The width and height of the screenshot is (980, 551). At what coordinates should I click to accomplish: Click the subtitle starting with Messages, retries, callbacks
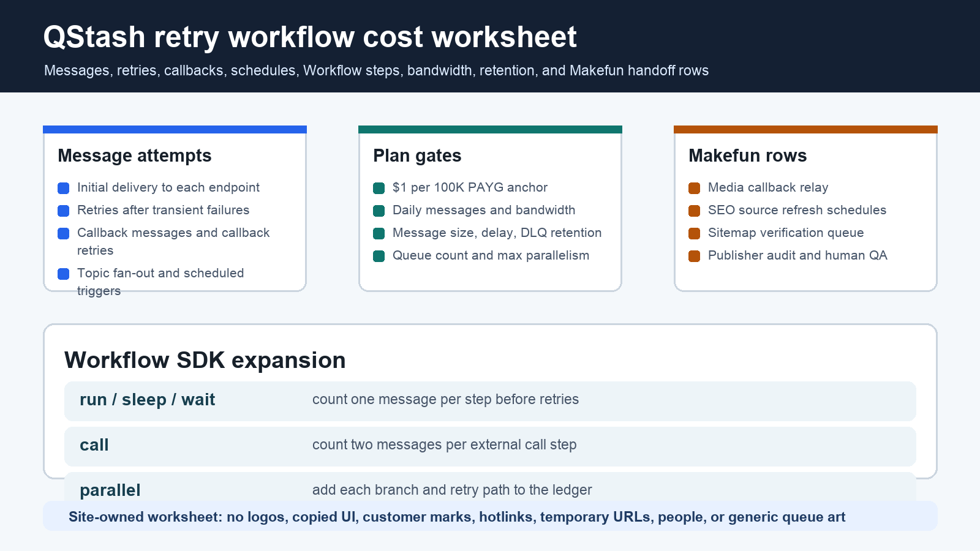[x=376, y=70]
